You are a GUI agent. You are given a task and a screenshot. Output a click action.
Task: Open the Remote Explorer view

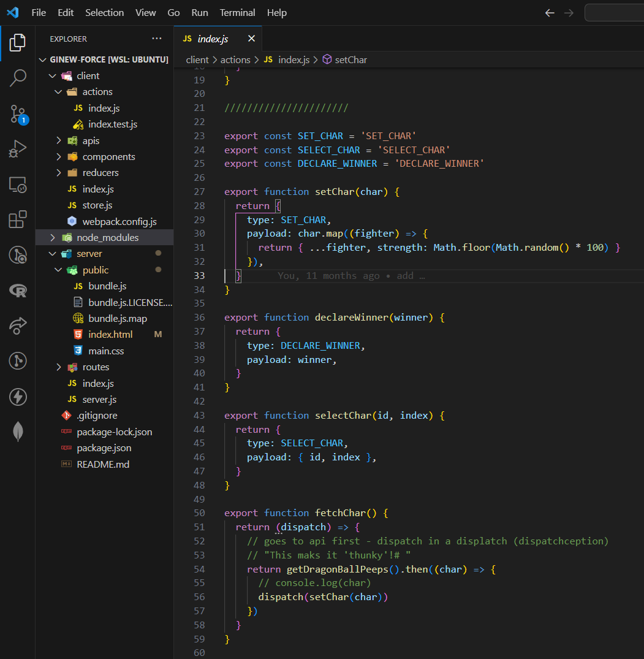pyautogui.click(x=18, y=185)
